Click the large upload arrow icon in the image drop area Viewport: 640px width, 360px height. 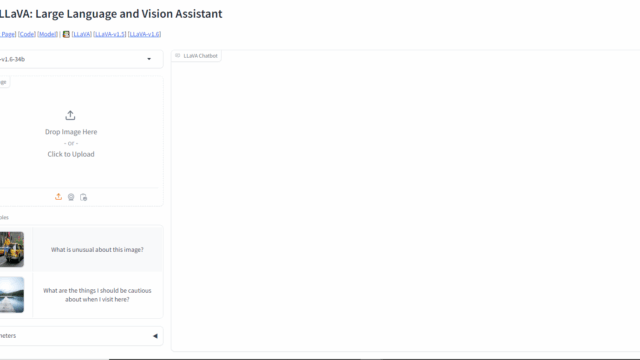click(70, 116)
